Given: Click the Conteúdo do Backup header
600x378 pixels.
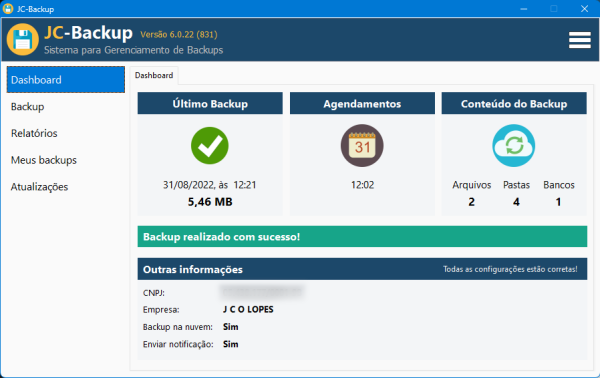Looking at the screenshot, I should [x=514, y=103].
